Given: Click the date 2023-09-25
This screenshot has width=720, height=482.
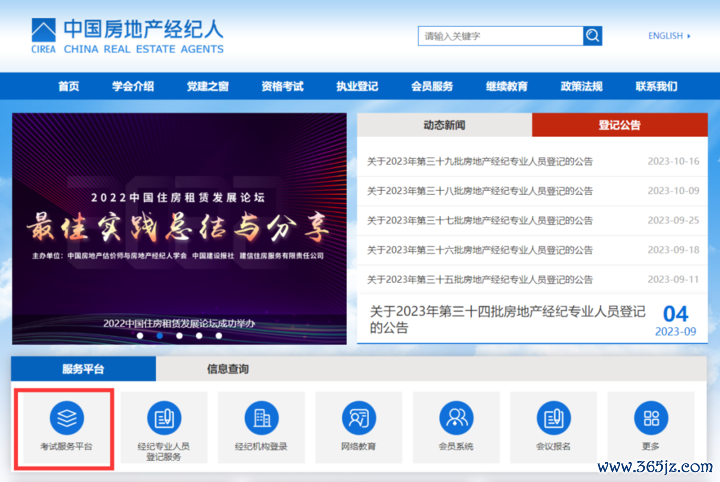Looking at the screenshot, I should point(673,220).
